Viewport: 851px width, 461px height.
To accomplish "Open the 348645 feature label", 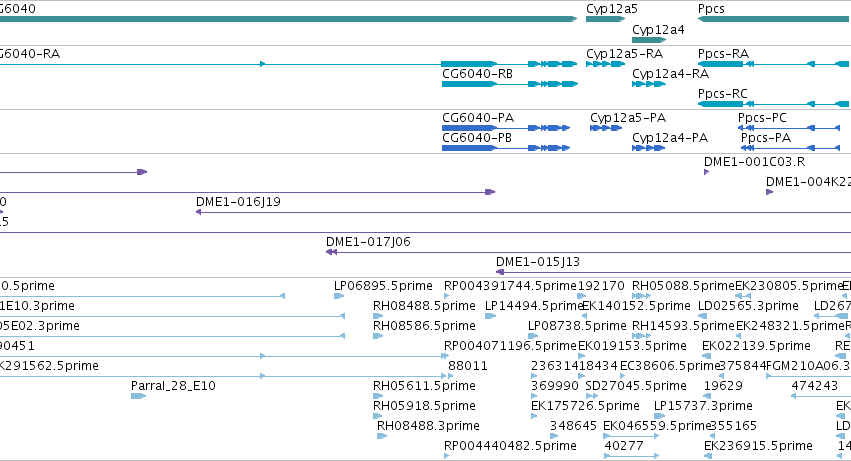I will click(x=574, y=426).
